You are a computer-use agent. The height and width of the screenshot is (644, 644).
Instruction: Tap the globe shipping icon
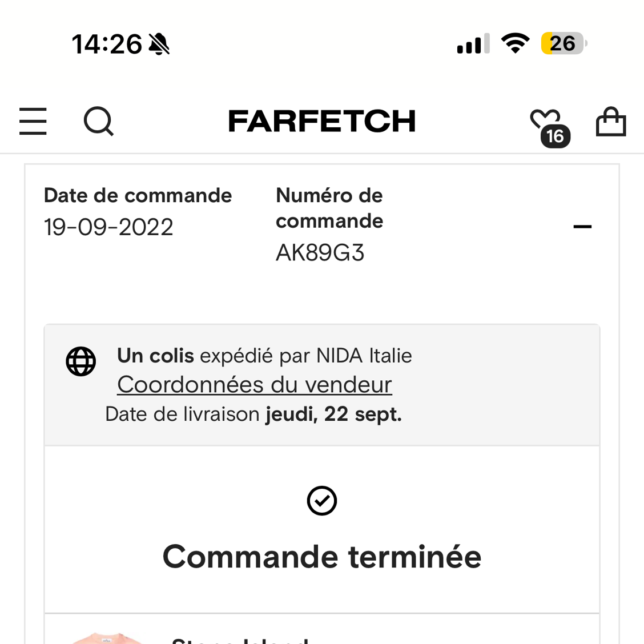tap(81, 361)
